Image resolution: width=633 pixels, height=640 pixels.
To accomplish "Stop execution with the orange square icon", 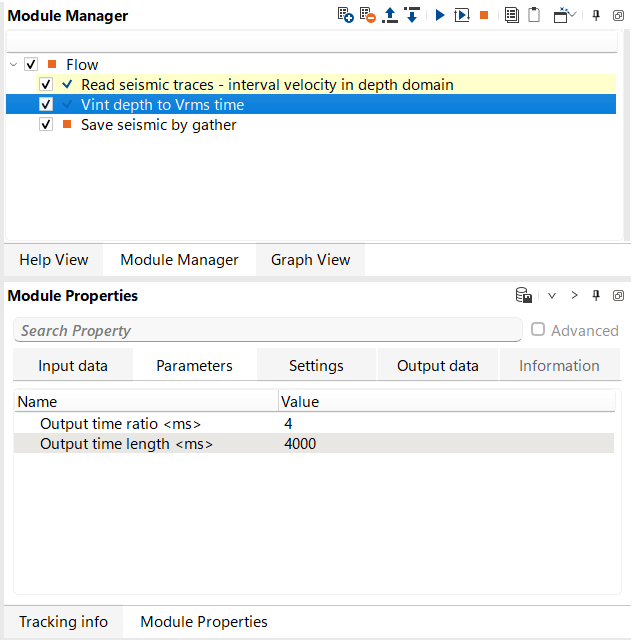I will pos(484,16).
